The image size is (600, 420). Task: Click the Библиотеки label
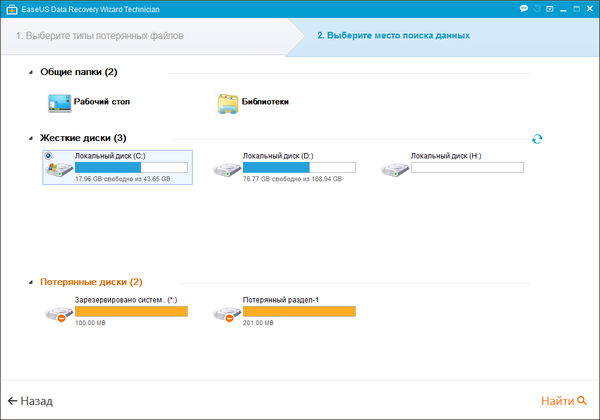265,102
